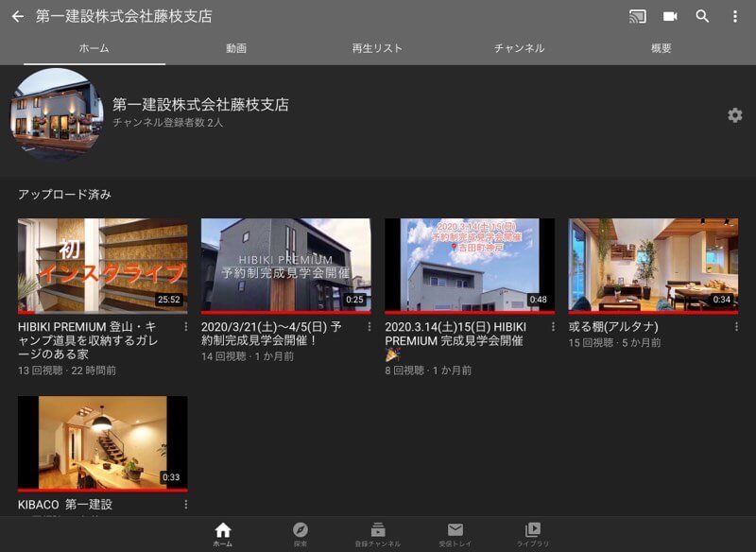The image size is (756, 552).
Task: Open the 概要 tab
Action: (x=661, y=48)
